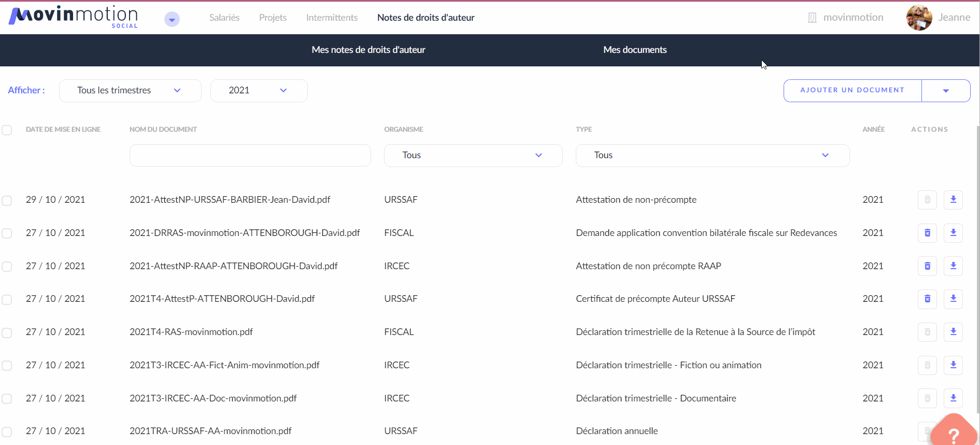Check the 2021T3-IRCEC-AA-Fict-Anim-movinmotion.pdf row

(x=7, y=366)
